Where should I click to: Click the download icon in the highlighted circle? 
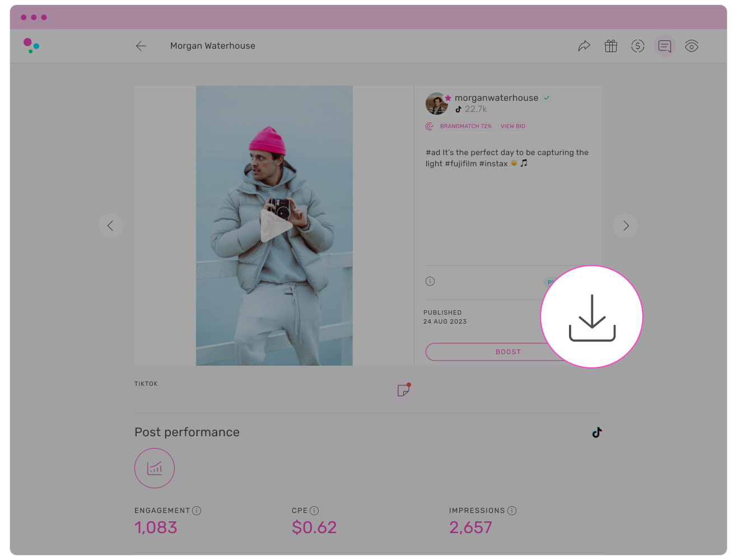592,318
